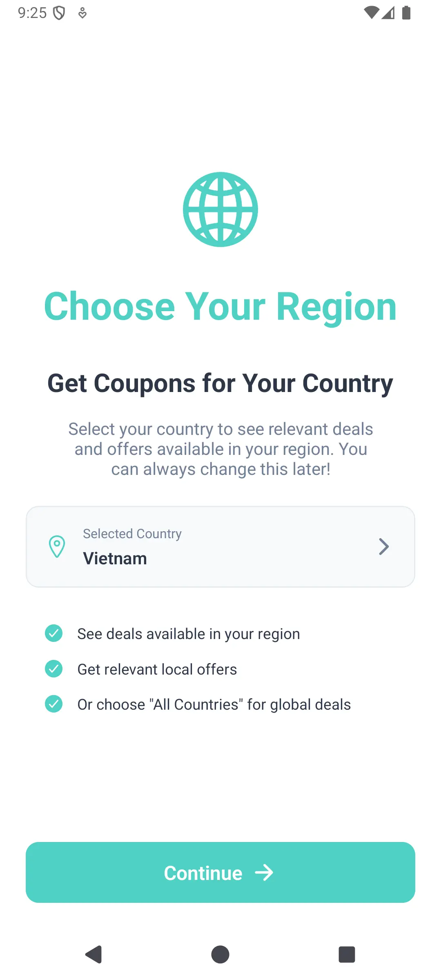Tap checkmark beside the 'All Countries' global deals line
Screen dimensions: 441x980
coord(53,704)
